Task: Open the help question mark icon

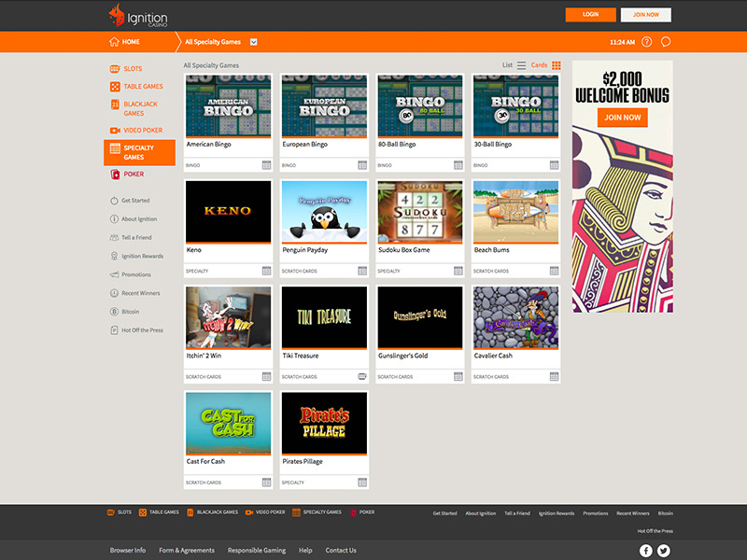Action: (646, 42)
